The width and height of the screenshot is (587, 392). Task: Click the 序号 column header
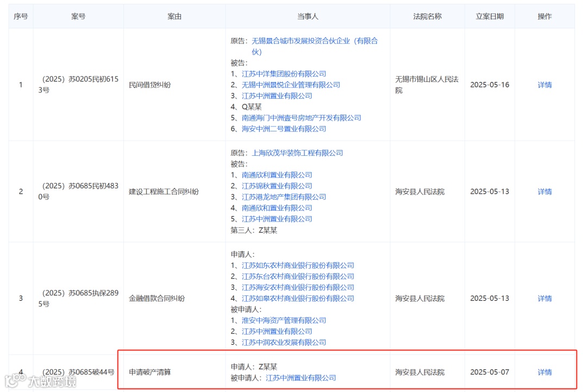coord(21,16)
